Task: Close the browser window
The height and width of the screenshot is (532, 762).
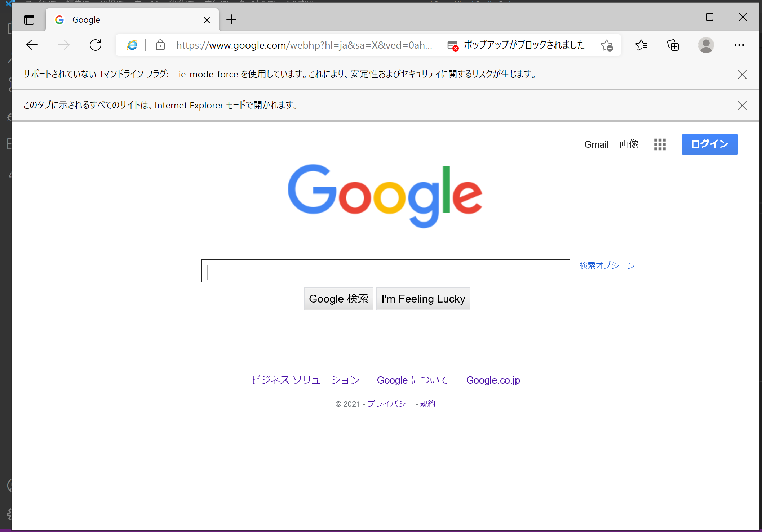Action: click(x=743, y=17)
